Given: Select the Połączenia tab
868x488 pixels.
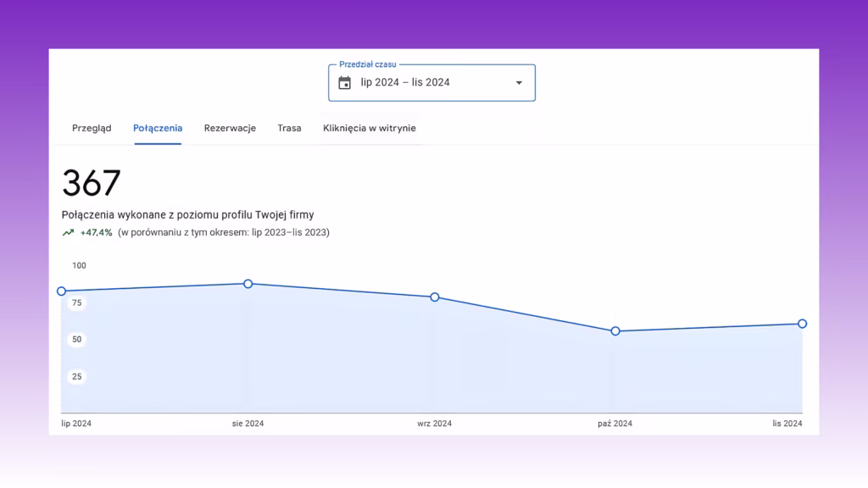Looking at the screenshot, I should pos(158,129).
